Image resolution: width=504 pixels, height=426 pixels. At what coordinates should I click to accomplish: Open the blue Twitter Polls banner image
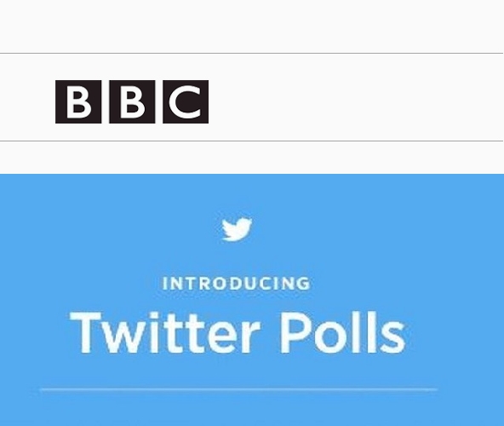coord(252,300)
